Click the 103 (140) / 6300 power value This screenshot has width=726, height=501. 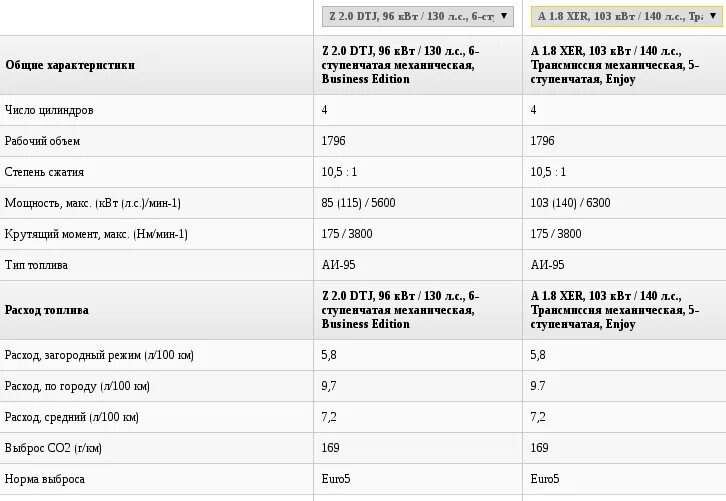pyautogui.click(x=570, y=203)
